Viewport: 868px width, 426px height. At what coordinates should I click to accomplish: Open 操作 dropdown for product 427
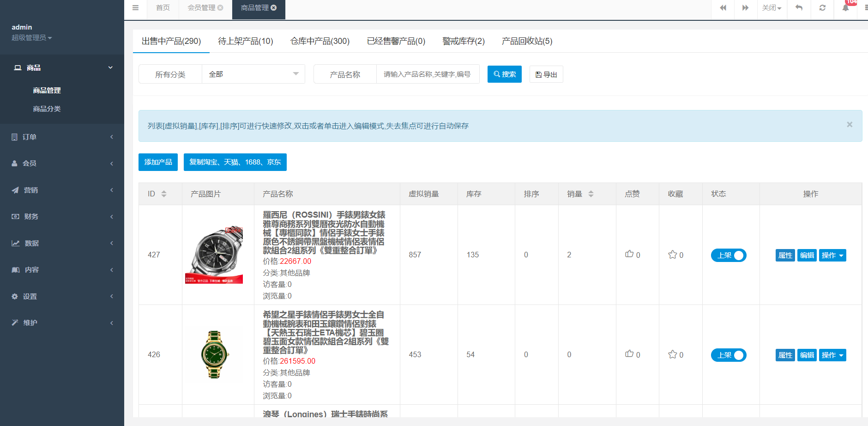click(x=832, y=255)
